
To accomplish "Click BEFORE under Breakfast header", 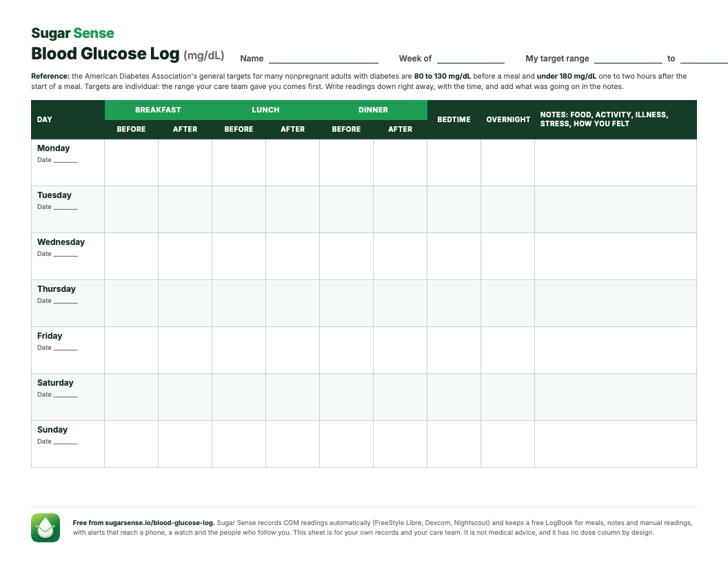I will pyautogui.click(x=132, y=129).
